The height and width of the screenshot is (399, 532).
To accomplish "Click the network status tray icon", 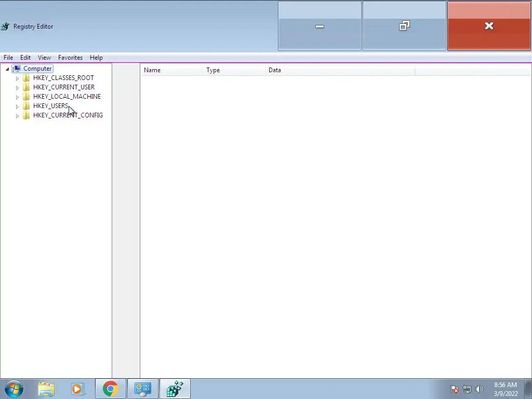I will click(467, 389).
